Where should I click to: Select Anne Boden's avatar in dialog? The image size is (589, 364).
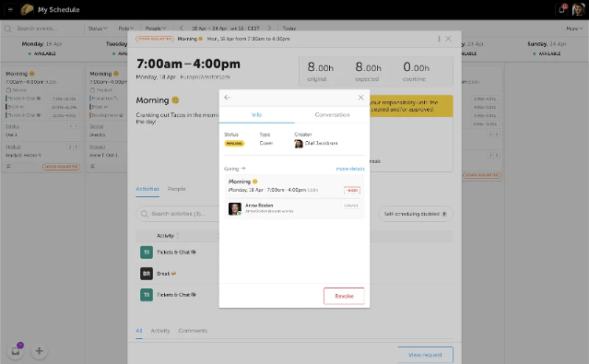point(235,208)
